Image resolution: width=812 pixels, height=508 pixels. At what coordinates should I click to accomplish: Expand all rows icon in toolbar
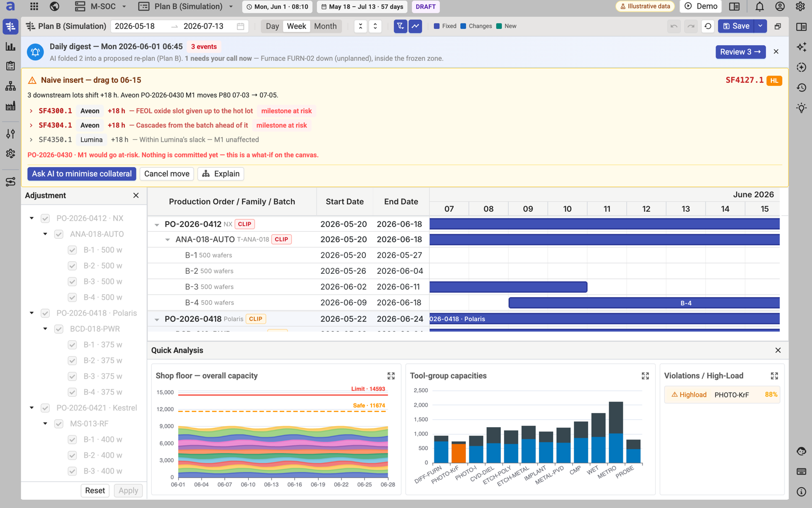375,26
